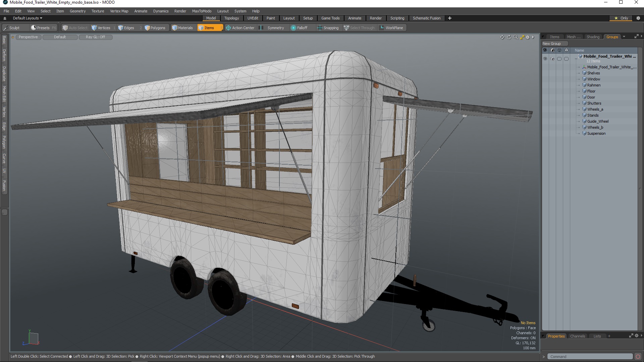Open the Action Center dropdown

(240, 28)
